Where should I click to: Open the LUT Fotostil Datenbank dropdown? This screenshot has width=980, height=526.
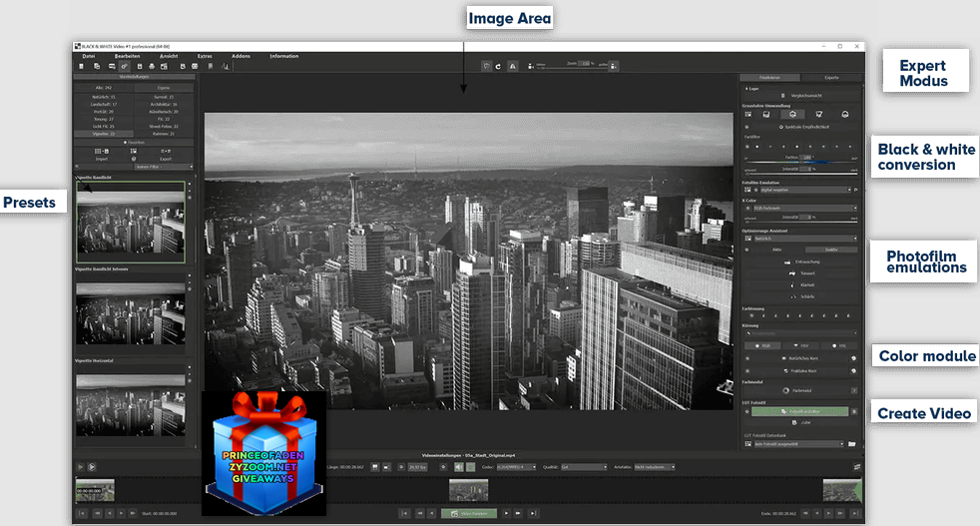click(x=798, y=444)
